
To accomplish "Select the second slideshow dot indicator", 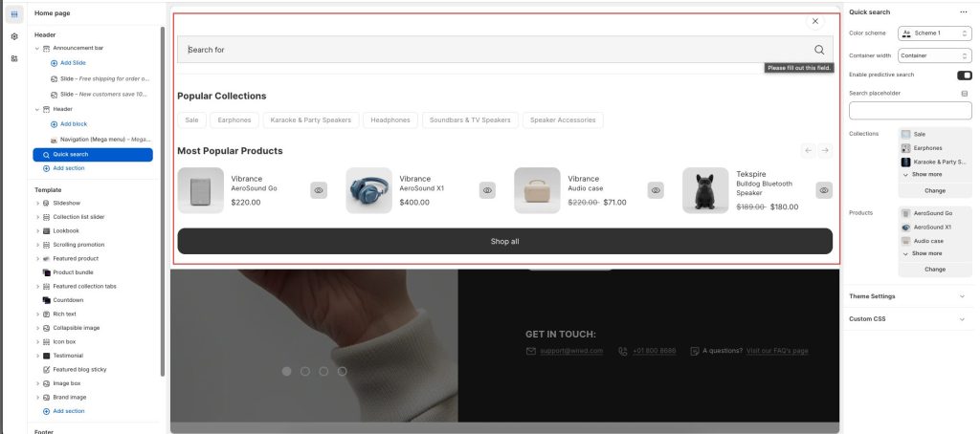I will coord(305,371).
